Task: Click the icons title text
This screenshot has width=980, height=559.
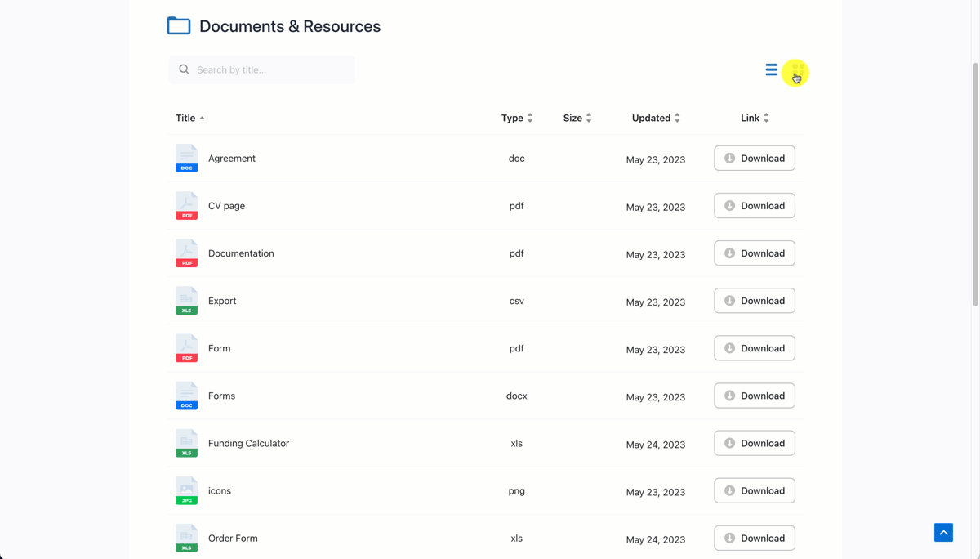Action: pyautogui.click(x=220, y=490)
